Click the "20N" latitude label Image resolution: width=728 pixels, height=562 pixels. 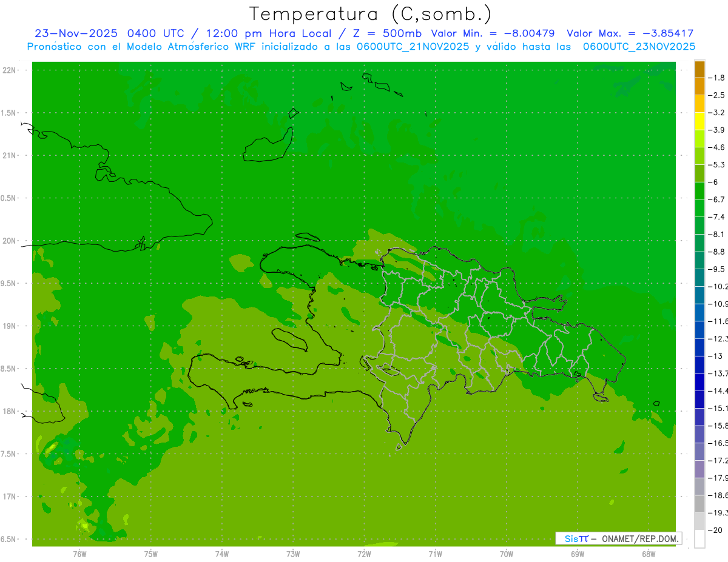(10, 241)
